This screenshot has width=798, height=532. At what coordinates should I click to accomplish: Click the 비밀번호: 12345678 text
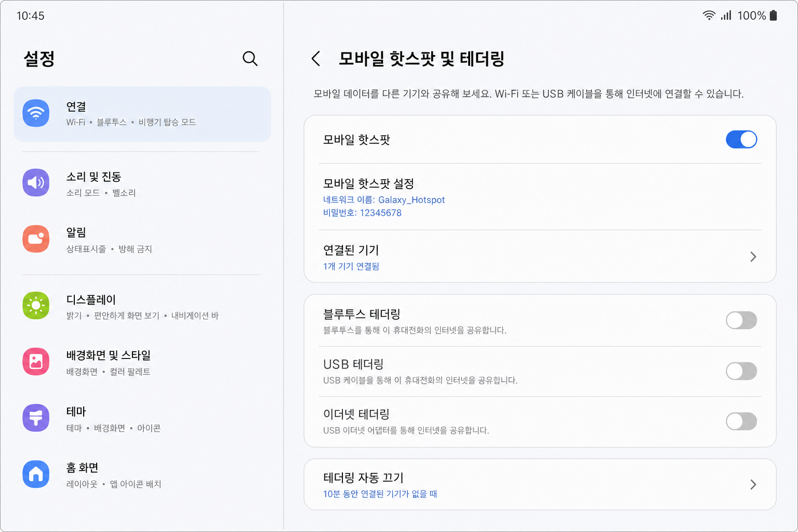362,213
